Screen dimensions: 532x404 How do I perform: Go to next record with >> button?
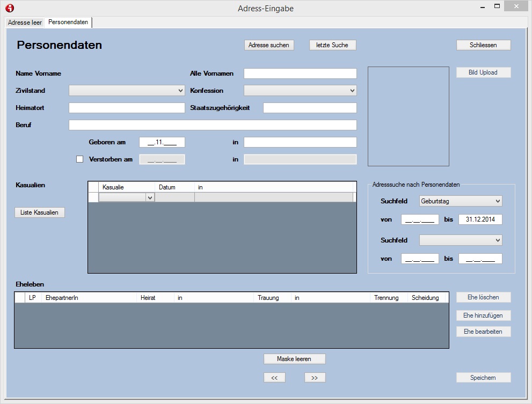point(315,378)
